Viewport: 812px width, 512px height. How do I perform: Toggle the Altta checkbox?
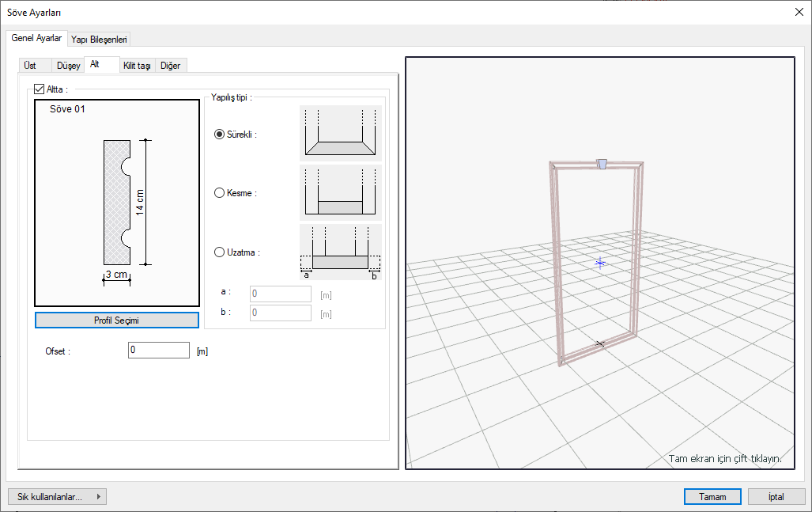(40, 90)
